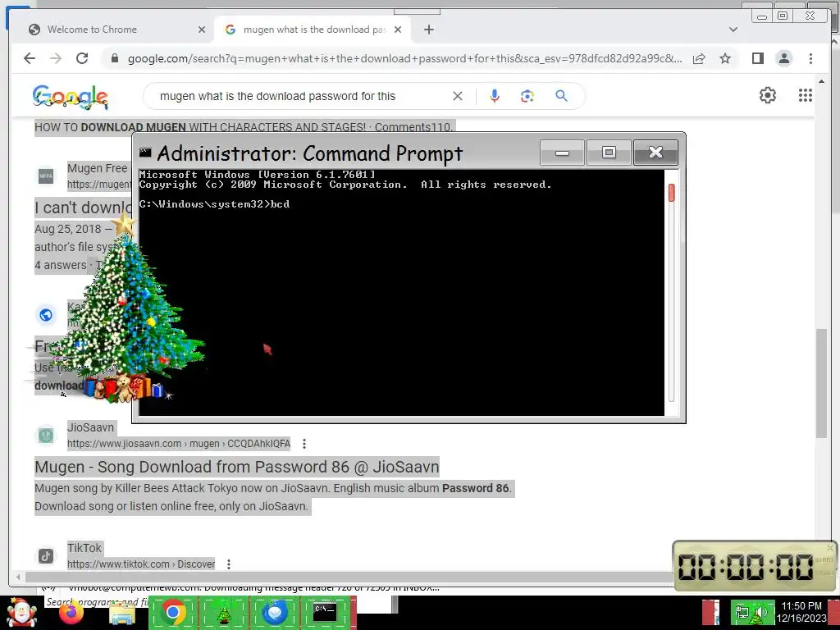Screen dimensions: 840x630
Task: Open the tiktok.com Discover URL breadcrumb
Action: pyautogui.click(x=141, y=564)
